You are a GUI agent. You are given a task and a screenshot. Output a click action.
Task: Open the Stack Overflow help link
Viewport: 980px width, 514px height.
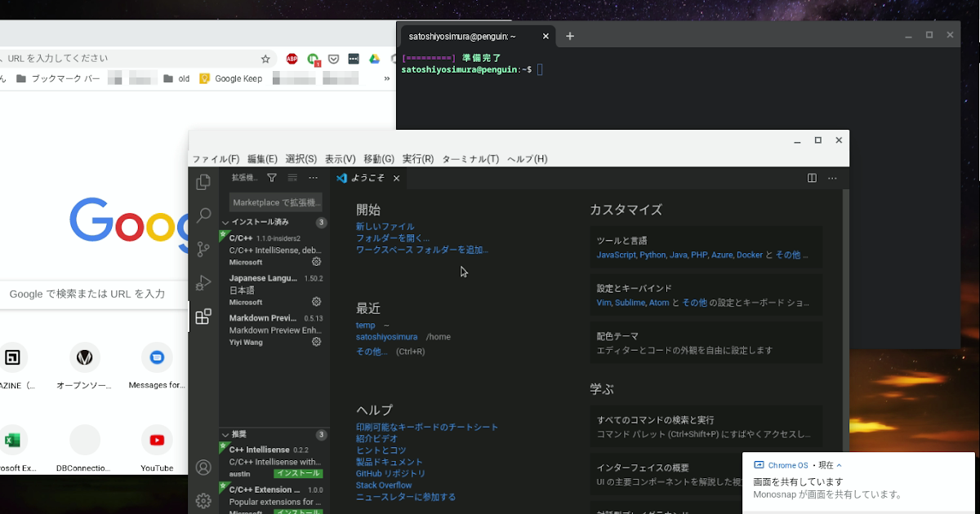(384, 485)
